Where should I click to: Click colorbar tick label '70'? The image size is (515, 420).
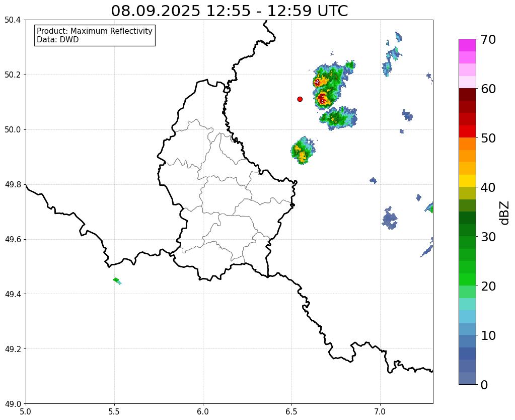click(488, 39)
